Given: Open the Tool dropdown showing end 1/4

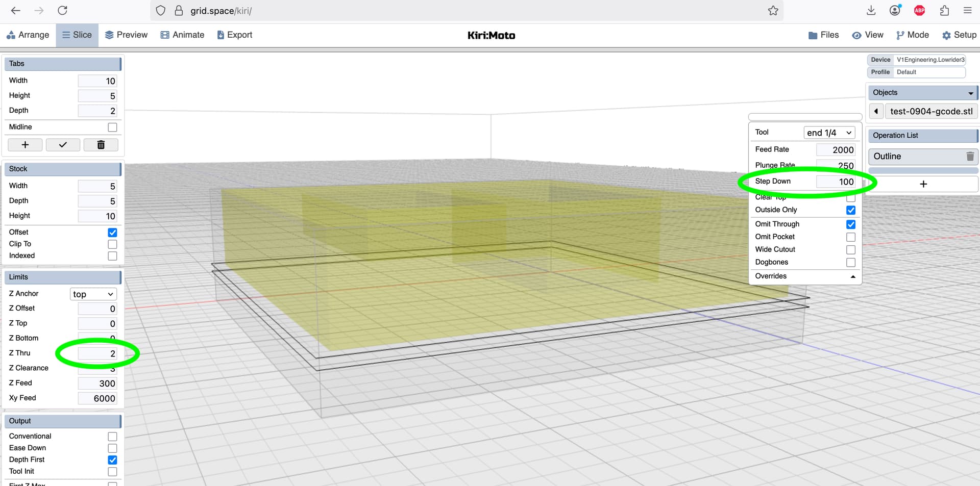Looking at the screenshot, I should 829,133.
